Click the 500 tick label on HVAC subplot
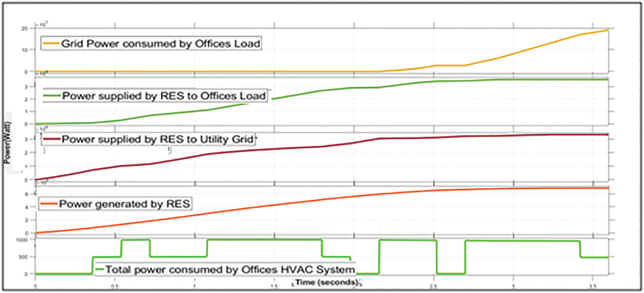 [23, 257]
